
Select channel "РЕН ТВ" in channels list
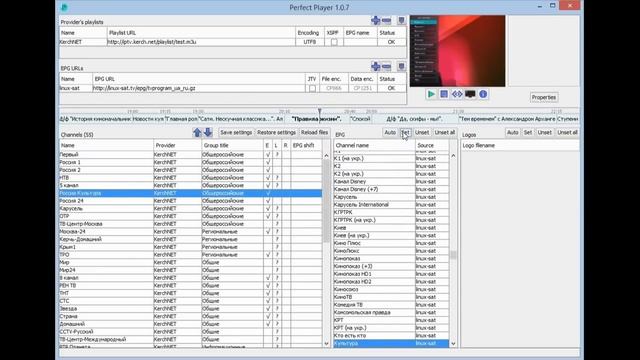click(x=190, y=285)
